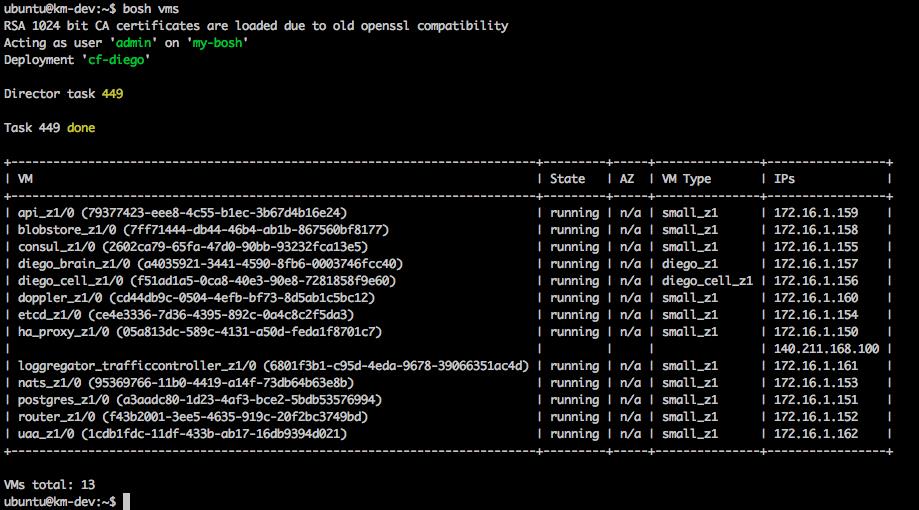Click the uaa_z1/0 VM entry
Viewport: 919px width, 510px height.
click(x=182, y=434)
